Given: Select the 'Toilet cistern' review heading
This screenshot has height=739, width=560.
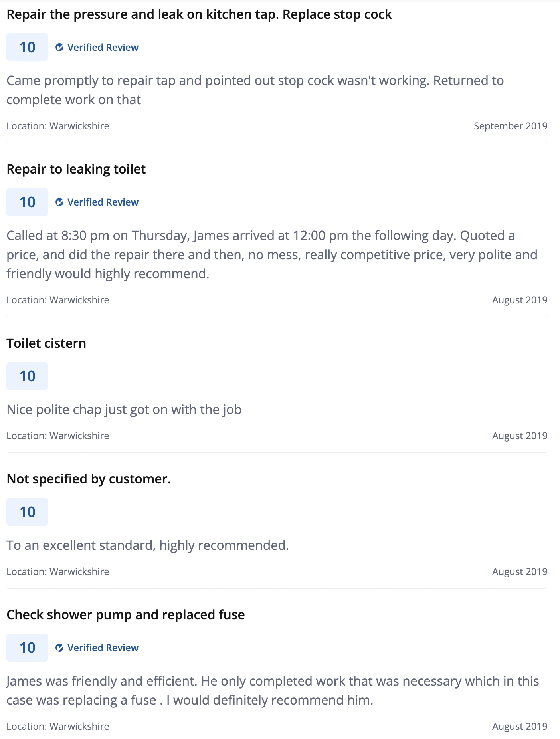Looking at the screenshot, I should (46, 343).
